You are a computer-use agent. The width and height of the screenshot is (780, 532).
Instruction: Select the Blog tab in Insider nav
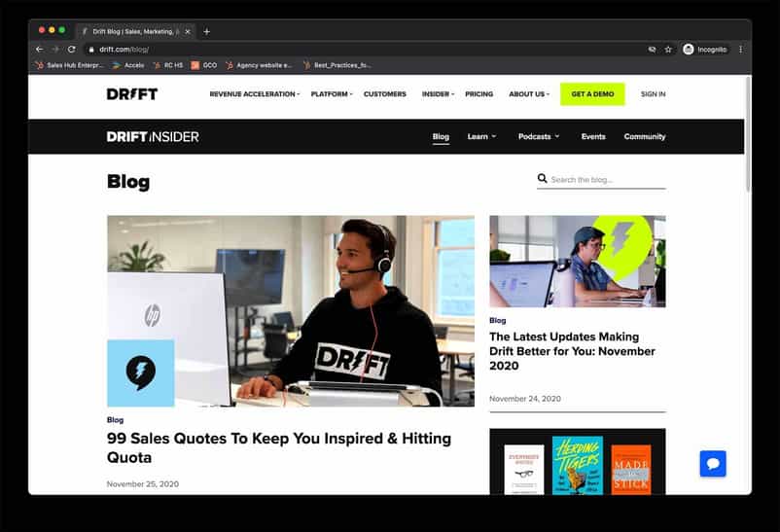click(441, 136)
